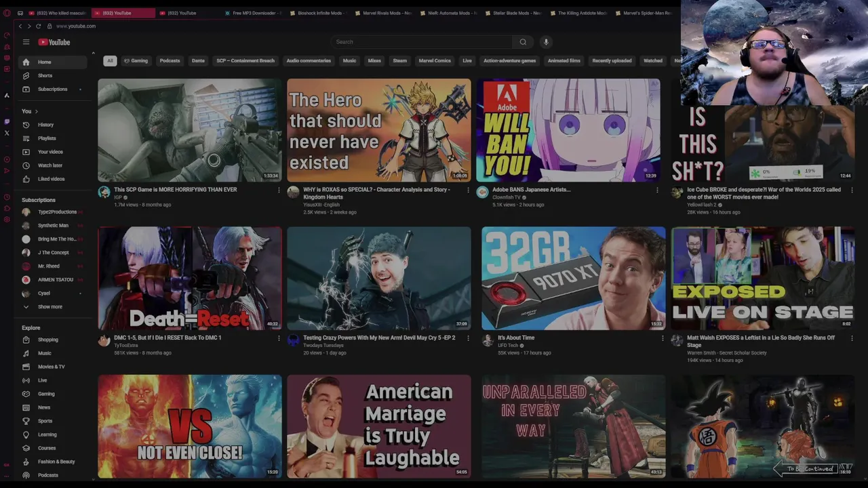Open Twitch in the Opera sidebar

(x=7, y=122)
